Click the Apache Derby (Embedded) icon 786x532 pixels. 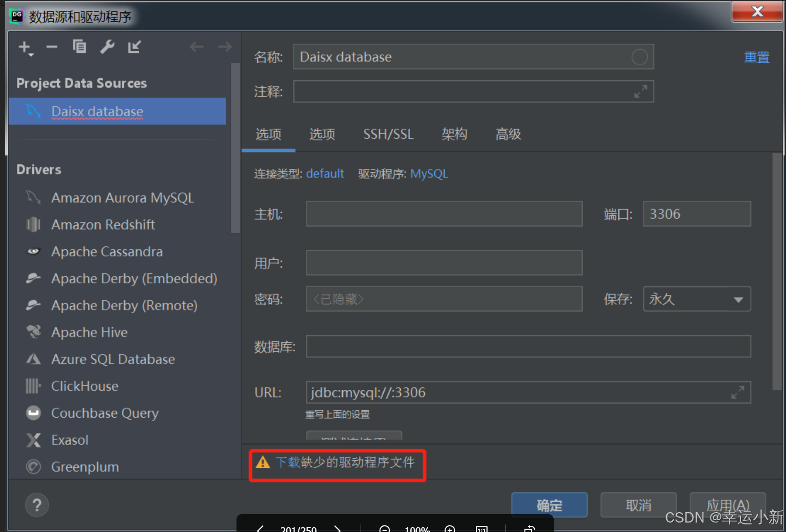pos(34,278)
